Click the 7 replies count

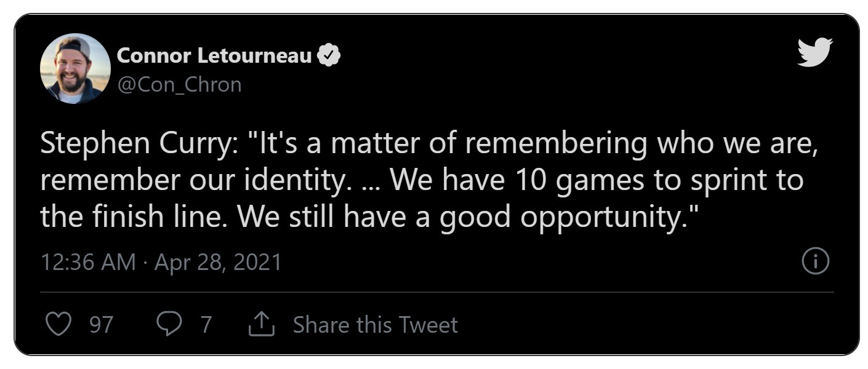tap(206, 325)
